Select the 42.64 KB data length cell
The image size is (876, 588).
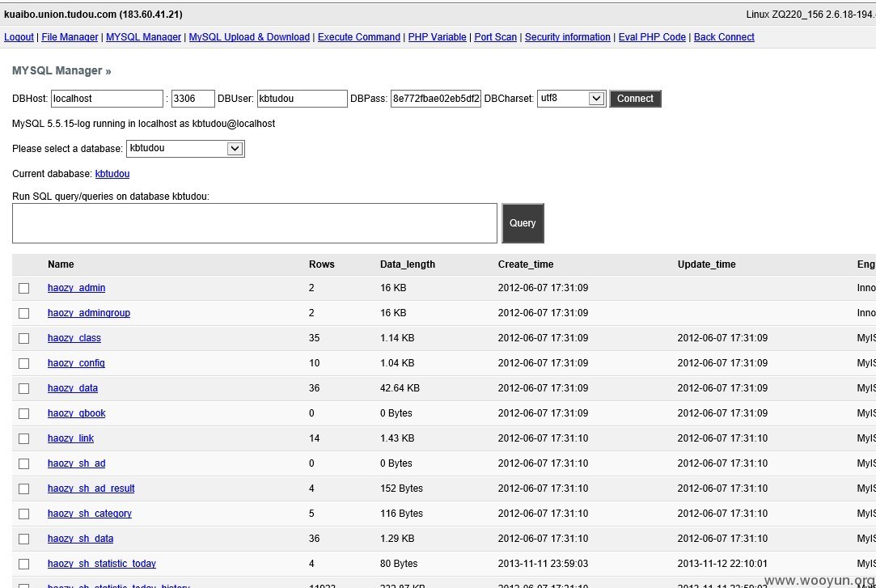coord(400,389)
